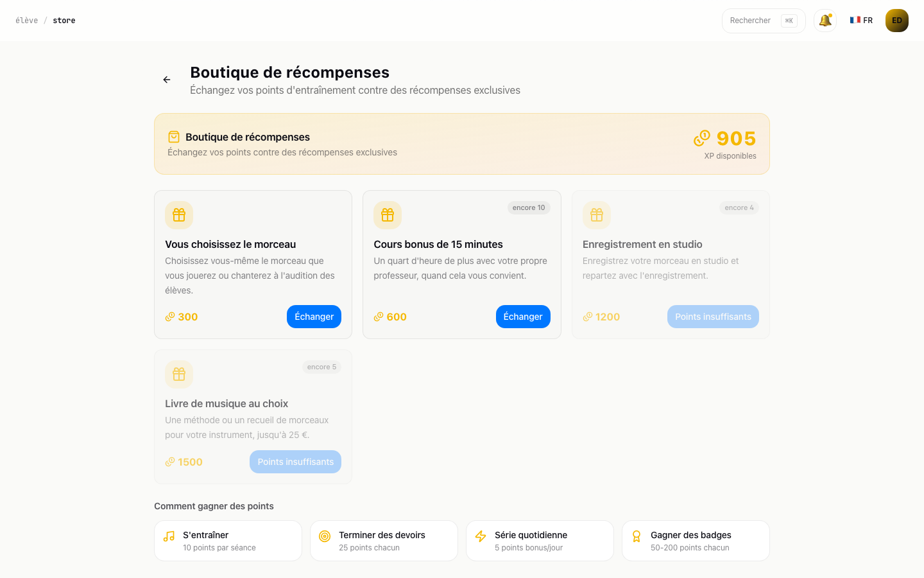Click the Enregistrement en studio title
The height and width of the screenshot is (578, 924).
click(642, 244)
